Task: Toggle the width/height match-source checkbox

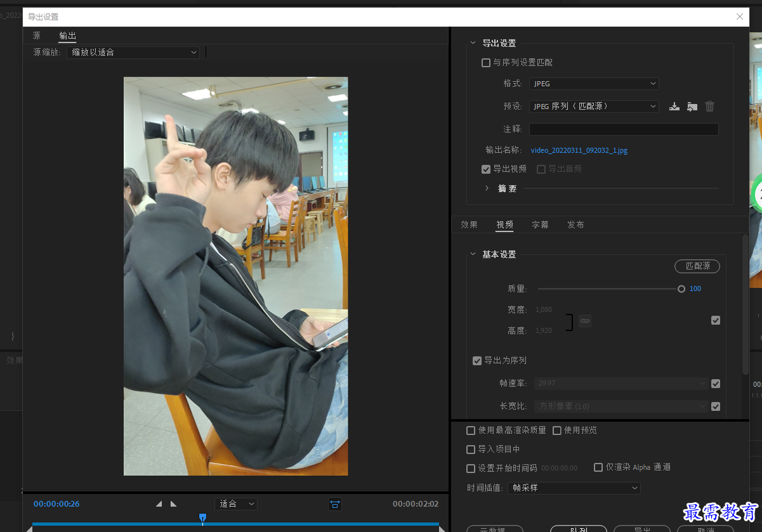Action: [716, 321]
